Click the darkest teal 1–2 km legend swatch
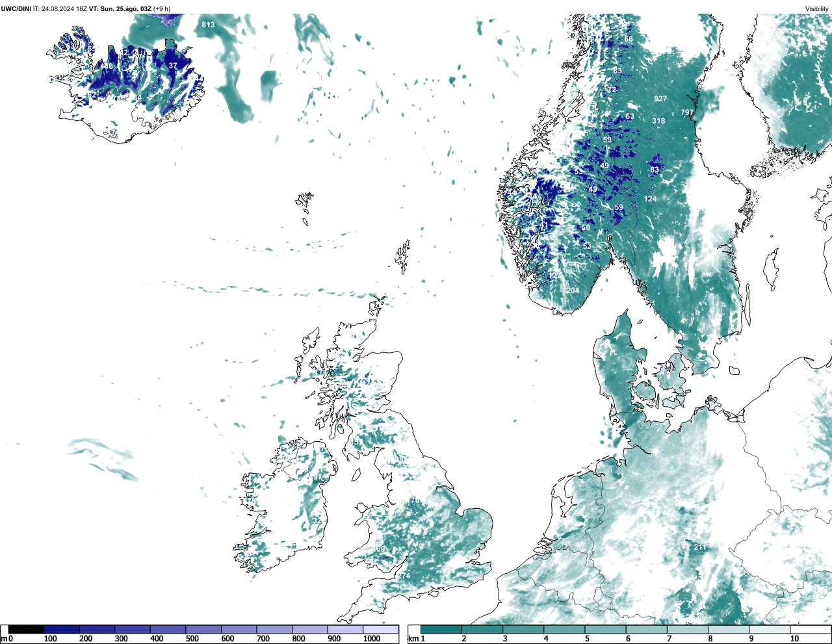This screenshot has width=832, height=644. click(x=441, y=630)
